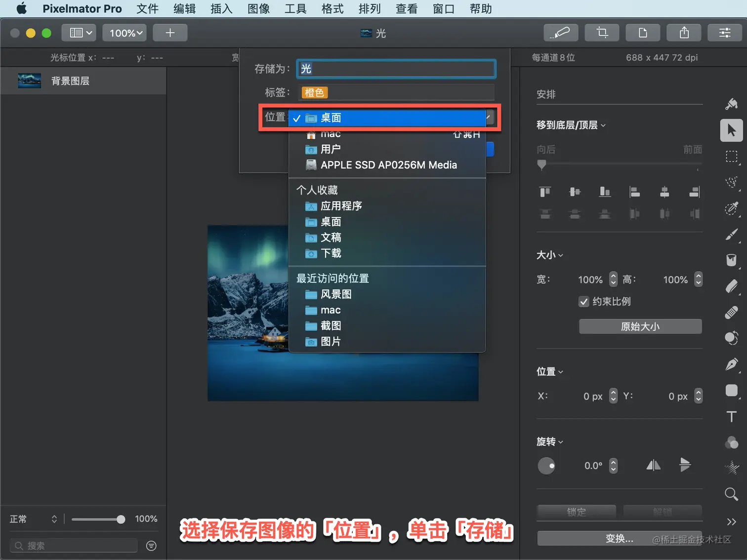Screen dimensions: 747x560
Task: Open the 100% zoom dropdown
Action: point(124,33)
